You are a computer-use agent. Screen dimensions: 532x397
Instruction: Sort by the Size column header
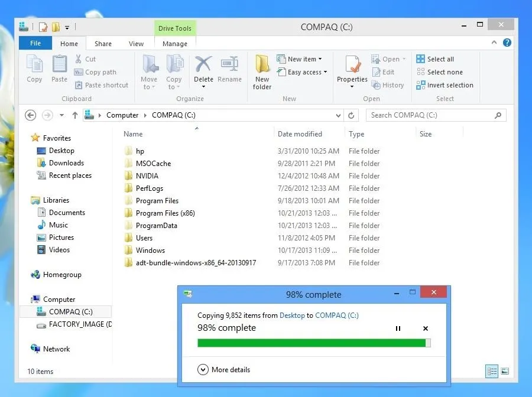point(426,134)
